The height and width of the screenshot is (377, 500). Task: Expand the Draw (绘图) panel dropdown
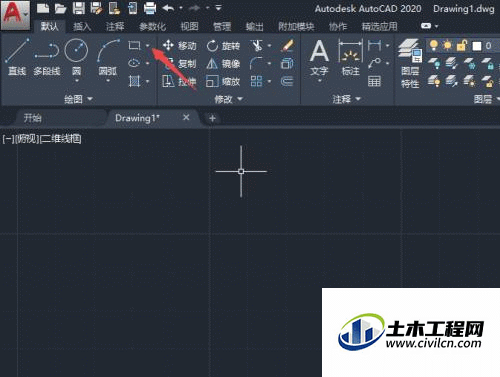79,99
